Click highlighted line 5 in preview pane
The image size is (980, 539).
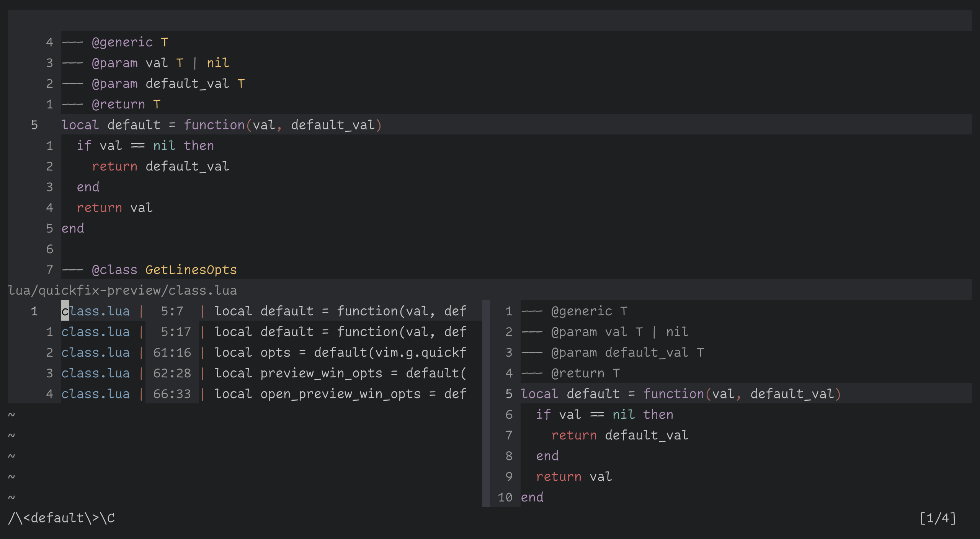pos(681,394)
